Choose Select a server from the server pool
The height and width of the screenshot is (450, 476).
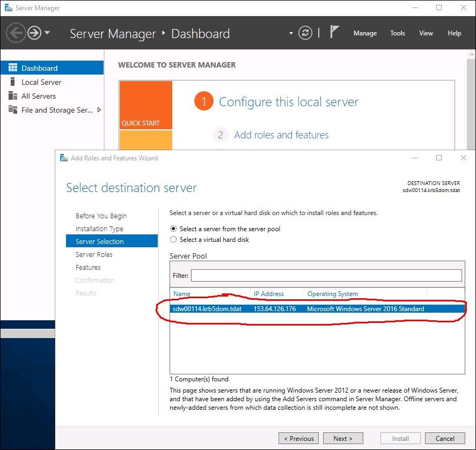click(173, 228)
